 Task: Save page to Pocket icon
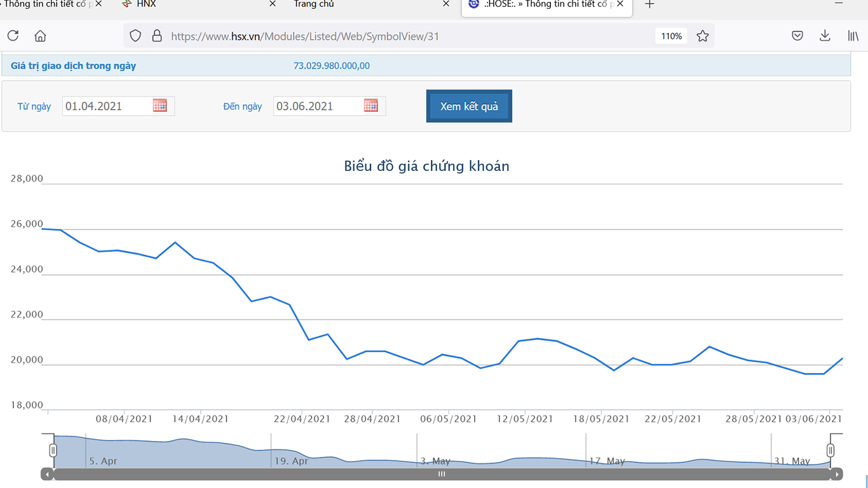(797, 36)
